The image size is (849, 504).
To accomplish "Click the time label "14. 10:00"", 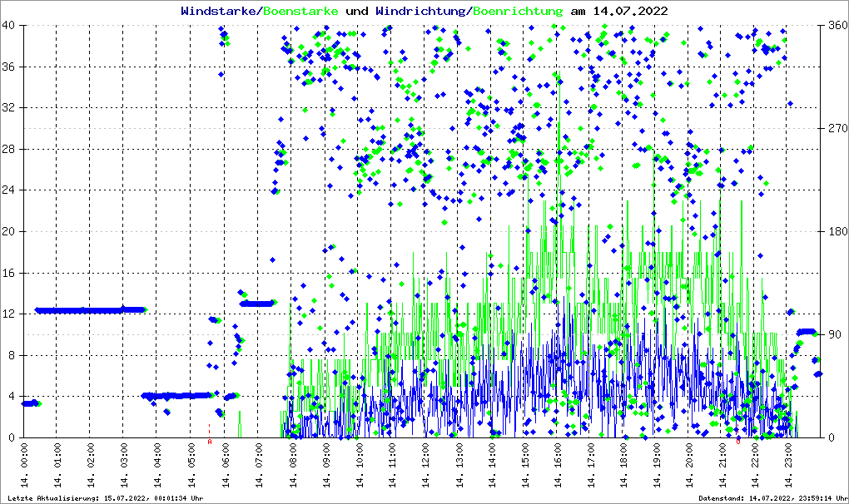I will click(x=359, y=465).
